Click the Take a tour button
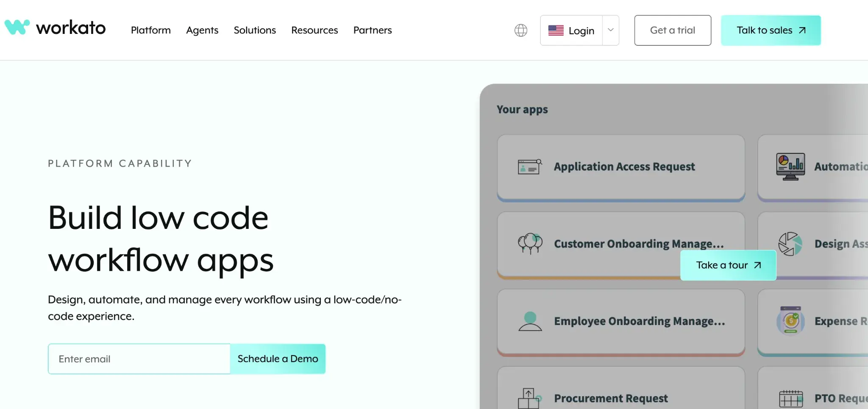This screenshot has width=868, height=409. click(728, 265)
